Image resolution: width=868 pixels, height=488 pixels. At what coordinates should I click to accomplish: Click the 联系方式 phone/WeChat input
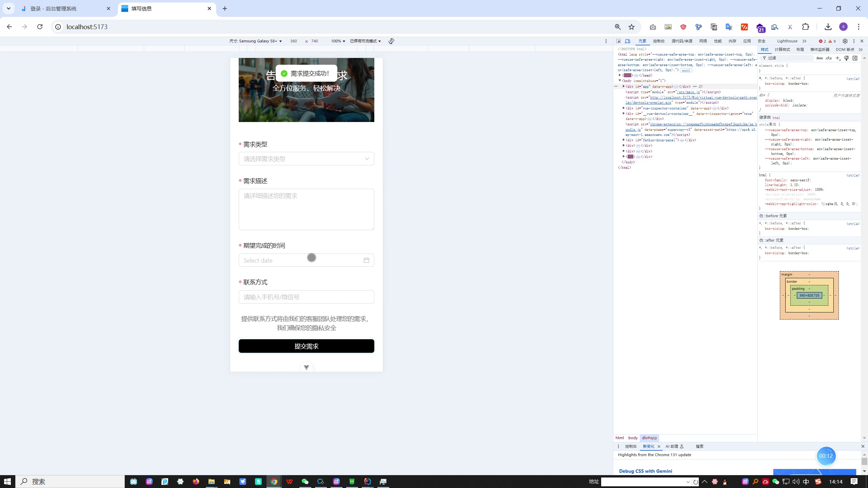click(x=306, y=297)
